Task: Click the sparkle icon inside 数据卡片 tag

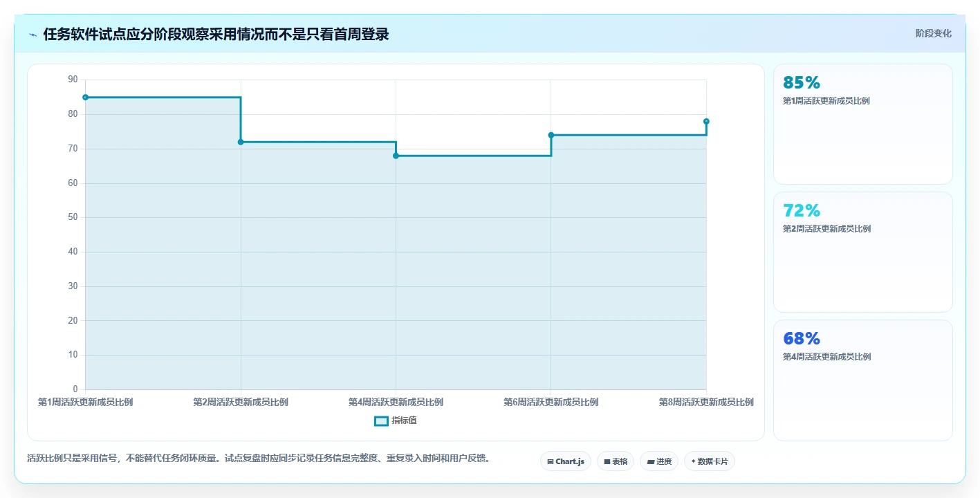Action: [693, 461]
